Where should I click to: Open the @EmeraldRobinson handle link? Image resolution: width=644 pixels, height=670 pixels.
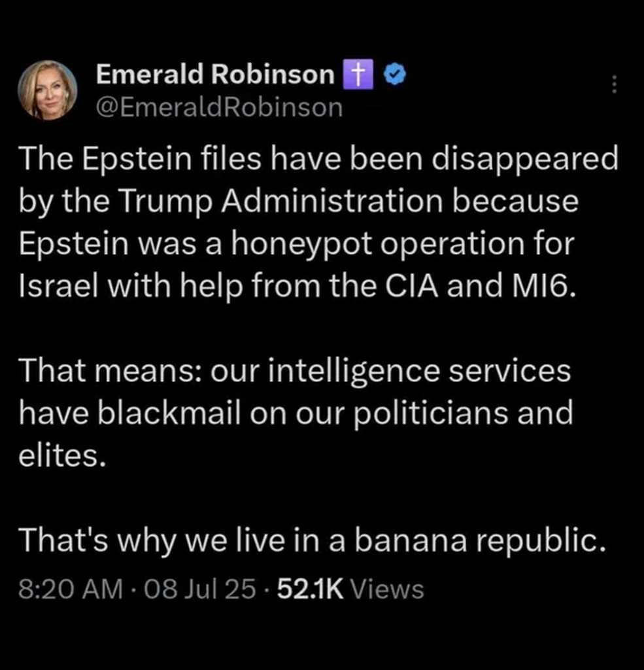(x=219, y=107)
